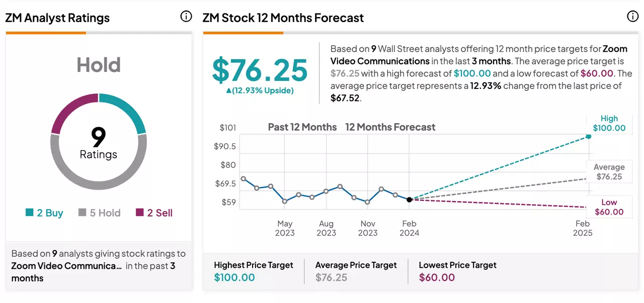This screenshot has width=644, height=303.
Task: Select the teal Buy legend square
Action: click(x=30, y=213)
